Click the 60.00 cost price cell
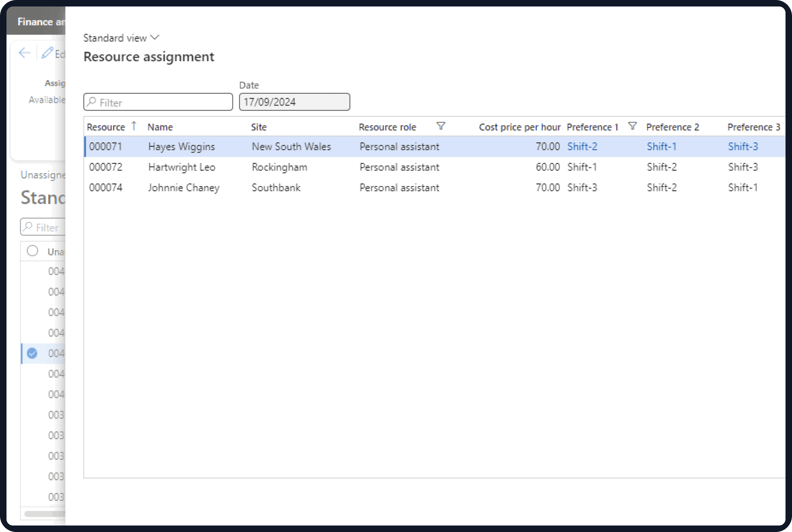This screenshot has width=792, height=532. click(x=548, y=167)
